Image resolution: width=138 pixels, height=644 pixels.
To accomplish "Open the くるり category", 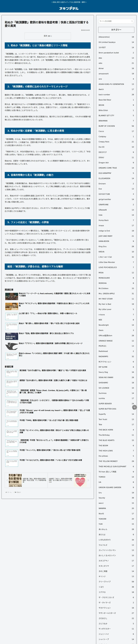I will 116,587.
